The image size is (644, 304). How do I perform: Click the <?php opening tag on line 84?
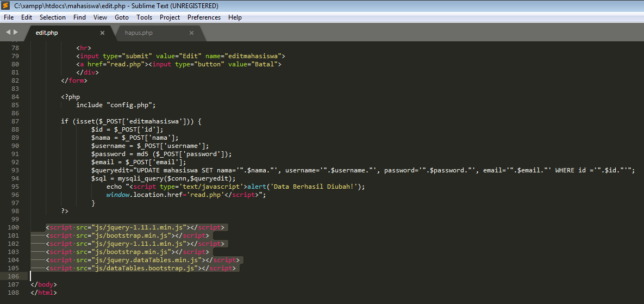click(71, 97)
